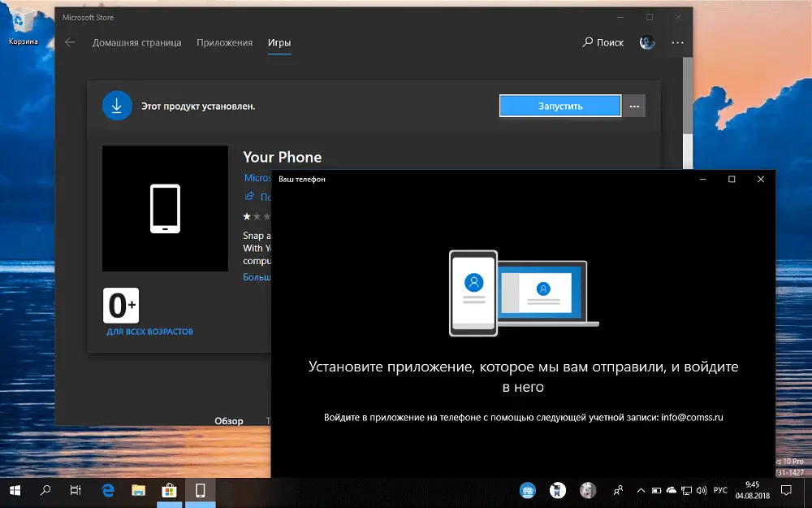Click the star rating of Your Phone
Viewport: 812px width, 508px height.
coord(257,216)
